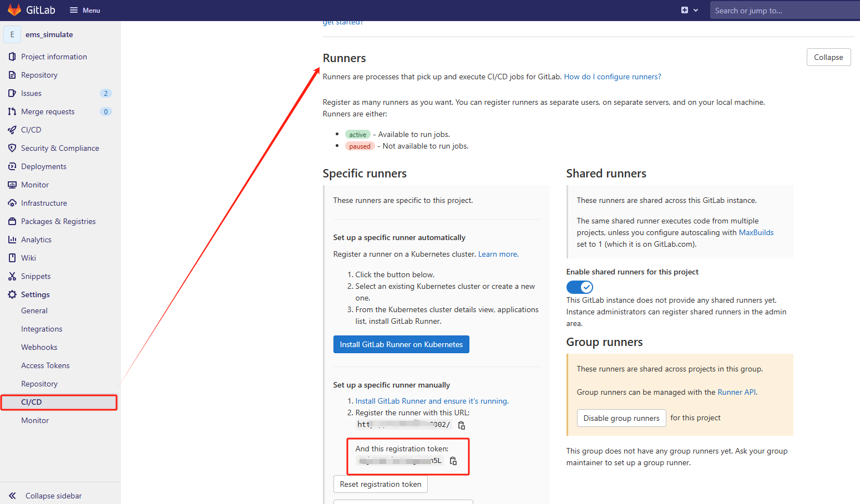The width and height of the screenshot is (860, 504).
Task: Open the ems_simulate project avatar
Action: pos(12,34)
